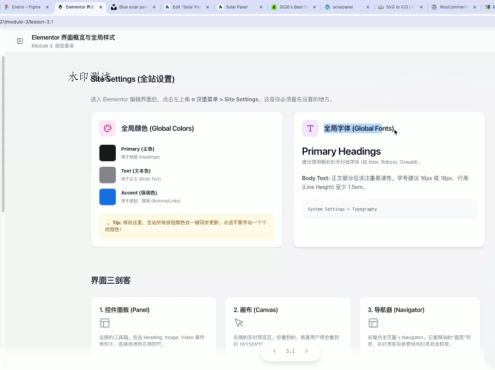495x370 pixels.
Task: Click the layout icon under 导航器 (Navigator)
Action: [373, 323]
